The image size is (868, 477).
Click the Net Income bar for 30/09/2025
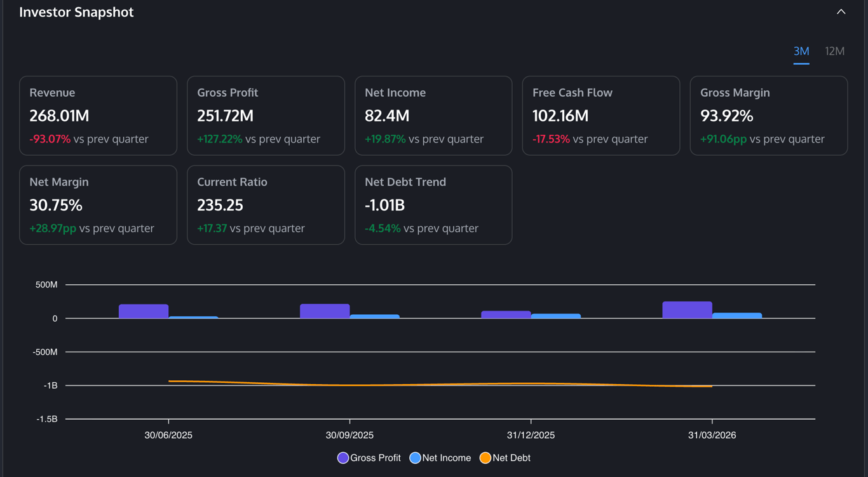(x=374, y=316)
